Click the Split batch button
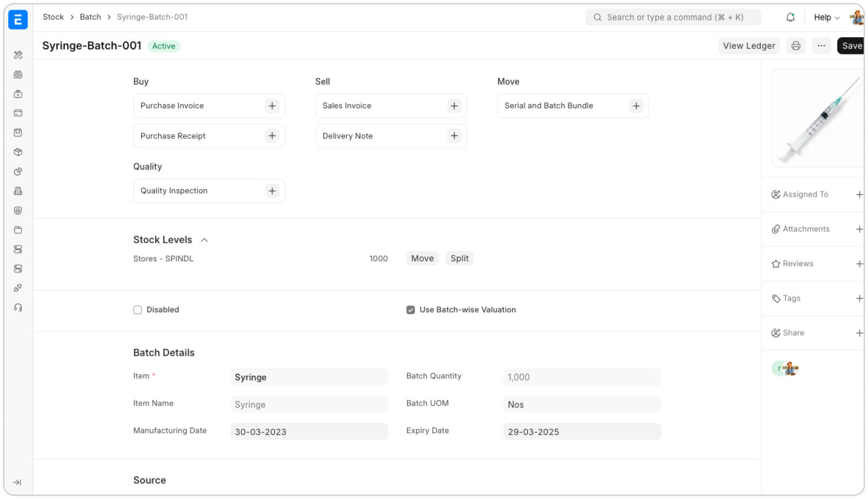 pyautogui.click(x=459, y=259)
